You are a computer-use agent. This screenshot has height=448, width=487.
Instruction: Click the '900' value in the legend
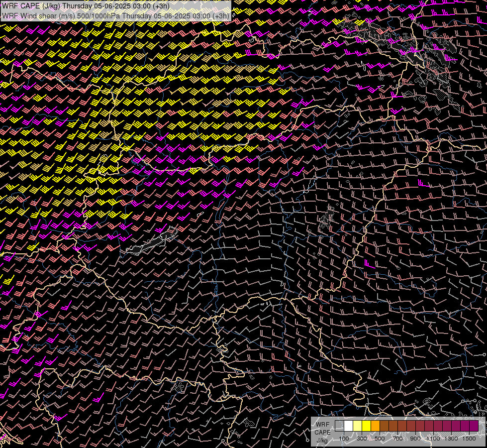pyautogui.click(x=415, y=439)
